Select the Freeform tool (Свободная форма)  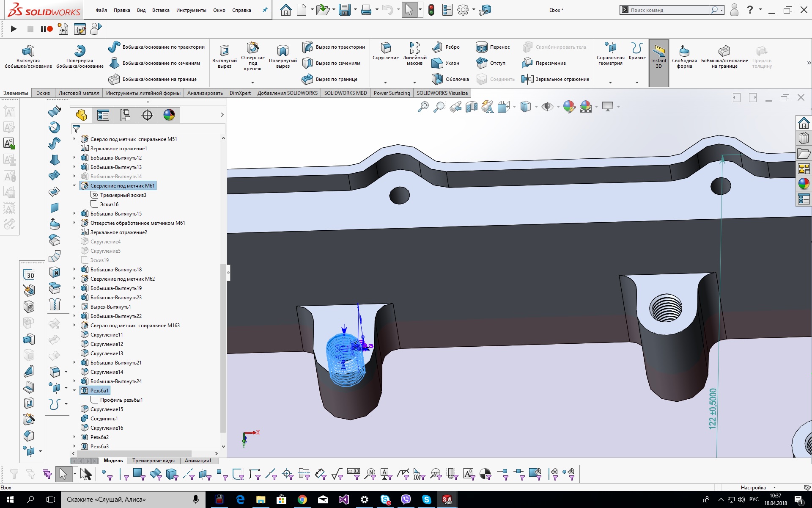tap(684, 56)
